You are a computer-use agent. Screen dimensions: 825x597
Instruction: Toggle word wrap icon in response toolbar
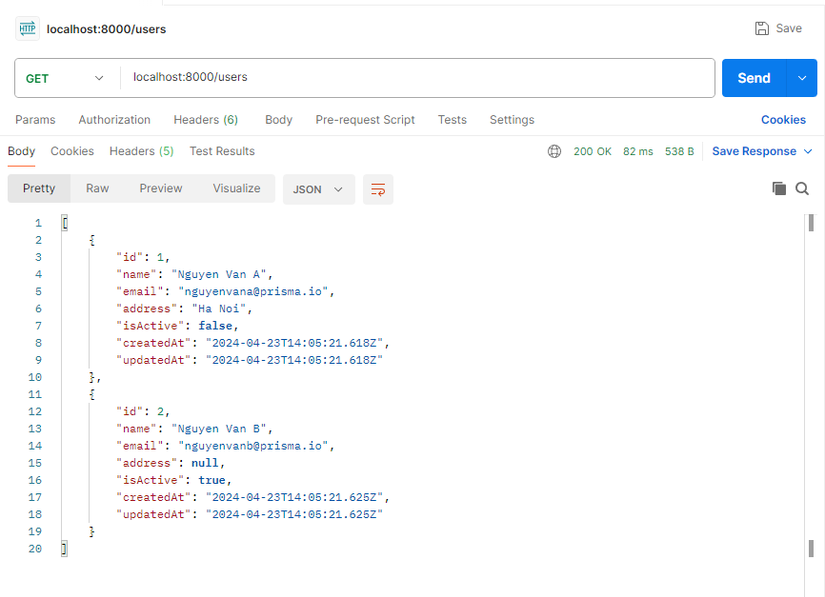[378, 189]
